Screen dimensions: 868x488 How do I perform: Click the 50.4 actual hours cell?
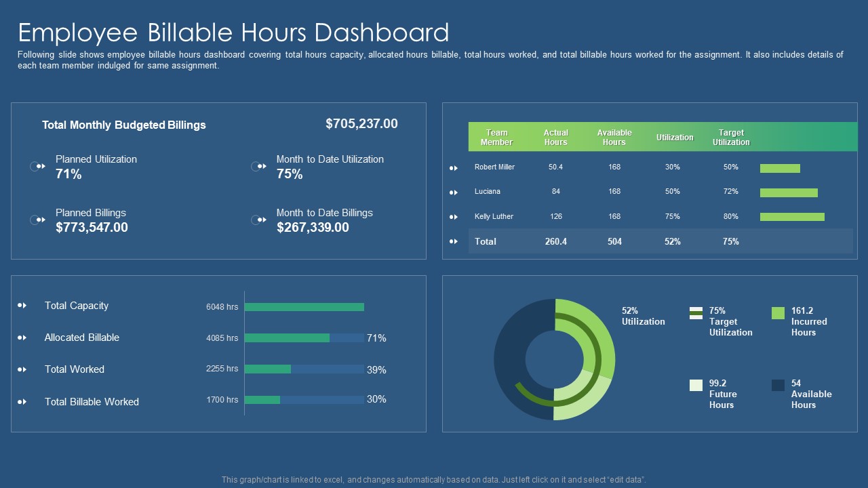[x=556, y=167]
